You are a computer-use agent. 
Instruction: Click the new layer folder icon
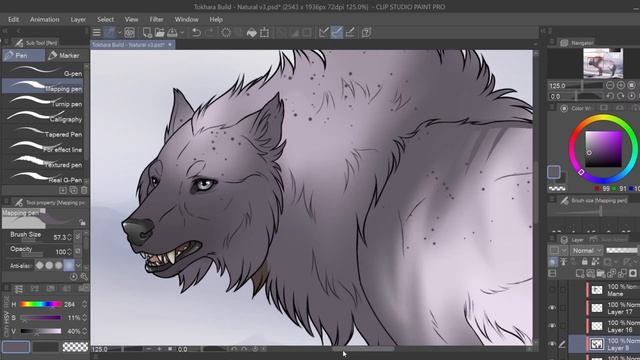[x=600, y=273]
